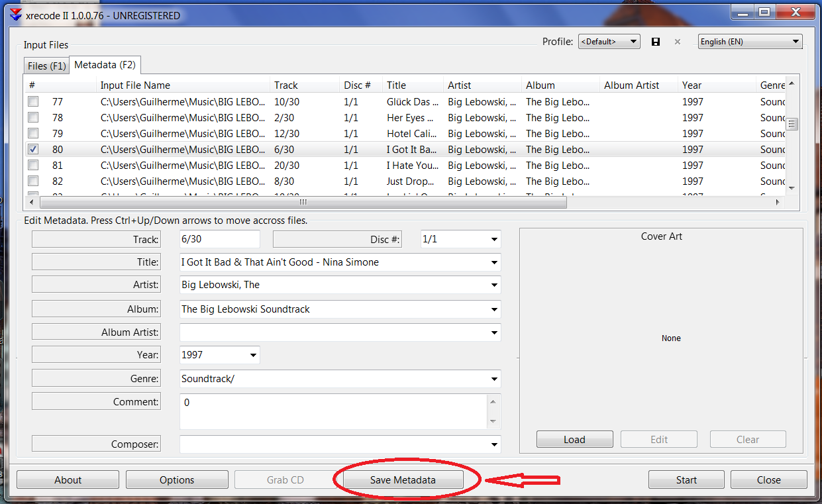
Task: Sort by Input File Name column header
Action: click(x=184, y=85)
